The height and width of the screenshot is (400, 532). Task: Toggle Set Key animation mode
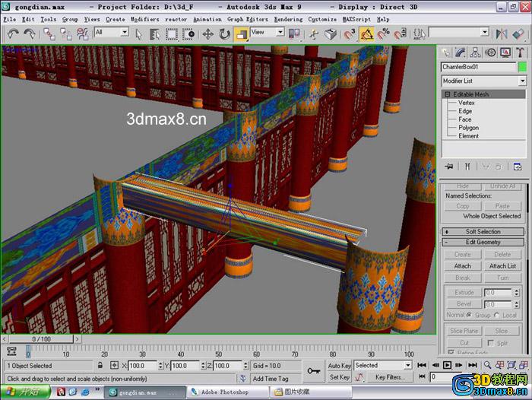coord(339,377)
